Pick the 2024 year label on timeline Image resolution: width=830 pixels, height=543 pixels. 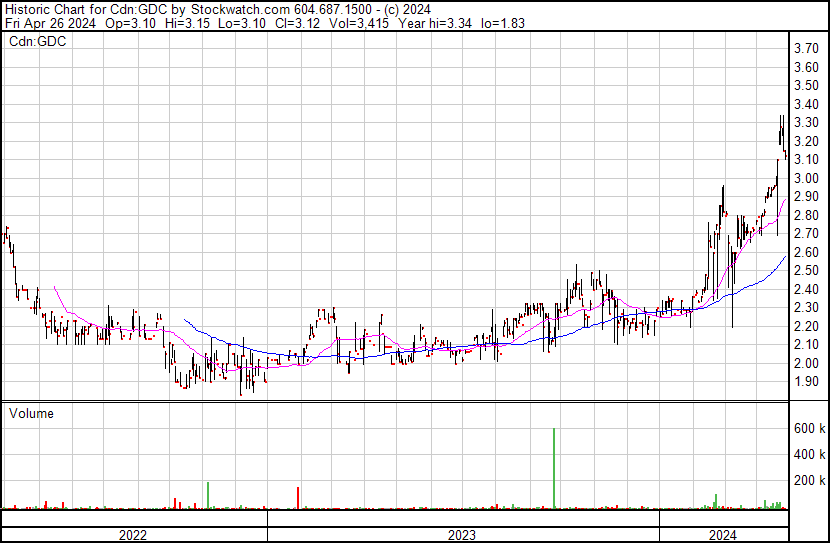click(723, 535)
